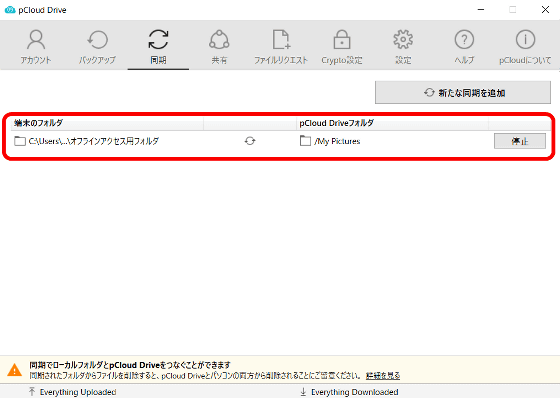Viewport: 560px width, 398px height.
Task: Close the pCloud Drive window
Action: point(545,10)
